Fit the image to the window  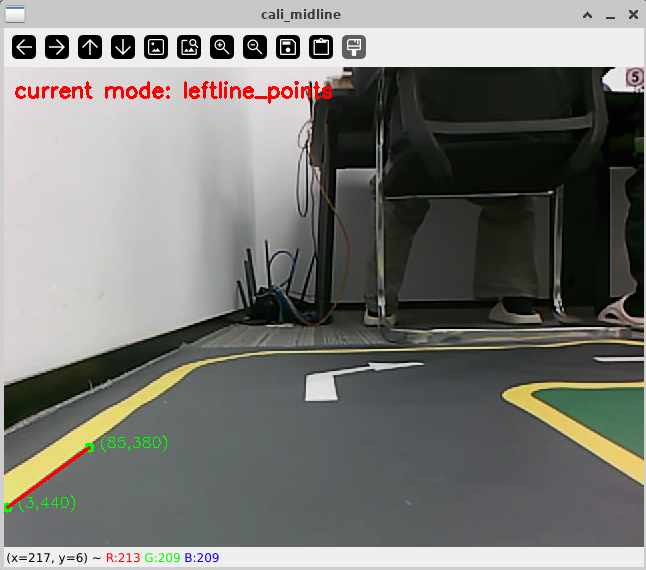point(189,47)
